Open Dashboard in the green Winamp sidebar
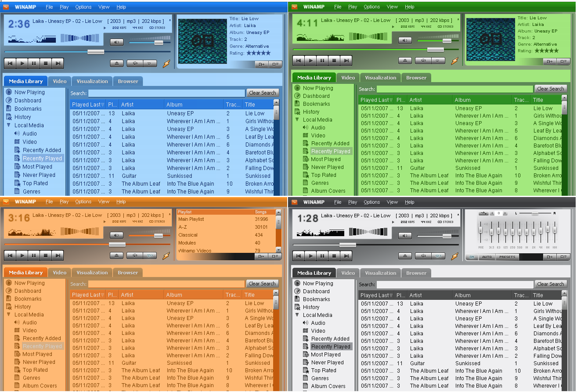This screenshot has width=577, height=392. (316, 96)
